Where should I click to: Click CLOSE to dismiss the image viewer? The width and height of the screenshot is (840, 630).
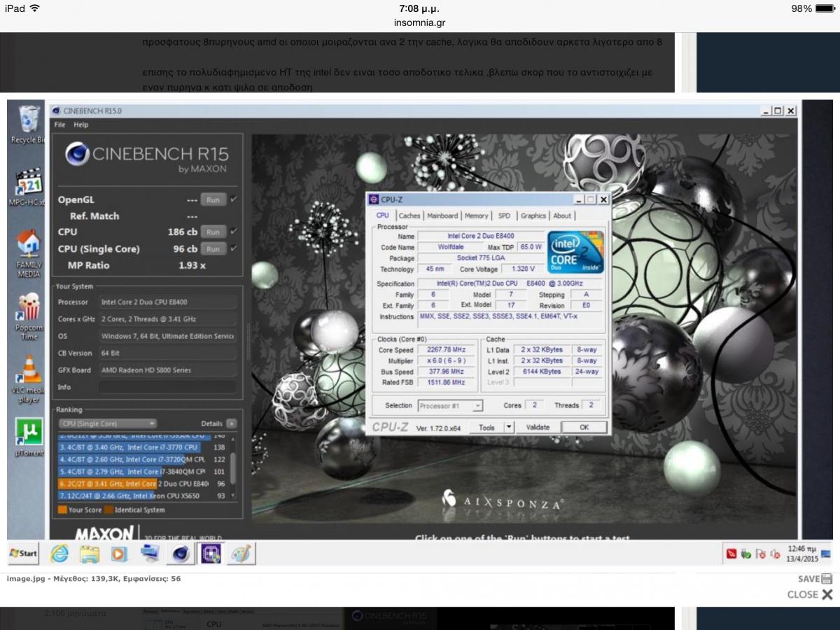click(x=810, y=594)
